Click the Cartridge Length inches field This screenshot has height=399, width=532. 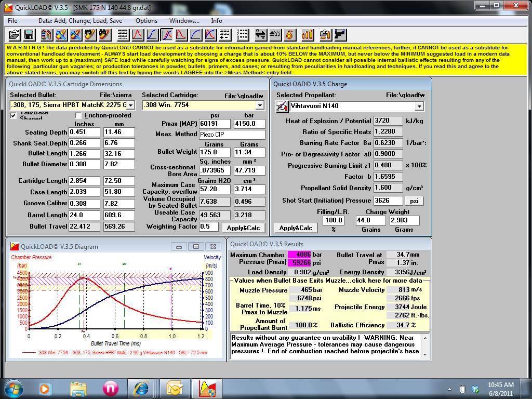(85, 181)
